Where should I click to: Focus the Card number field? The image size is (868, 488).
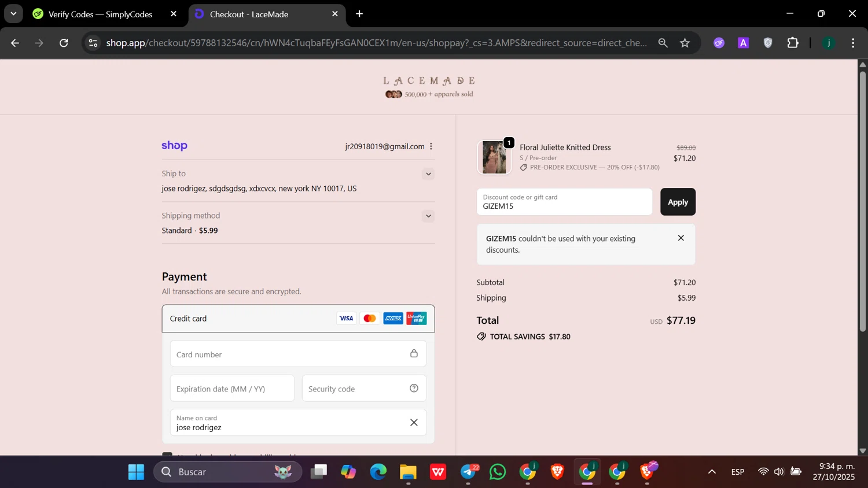(x=298, y=354)
